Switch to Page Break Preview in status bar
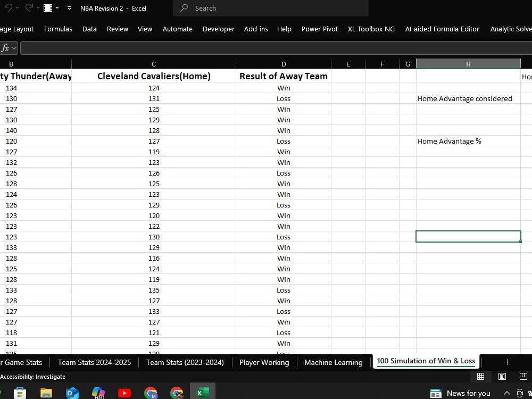 pyautogui.click(x=523, y=376)
